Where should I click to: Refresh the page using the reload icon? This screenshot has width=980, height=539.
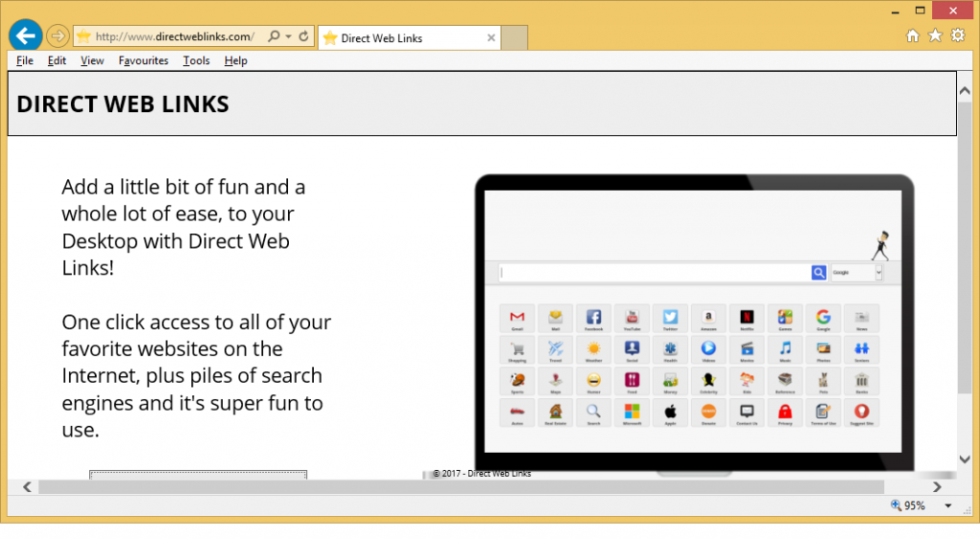(304, 37)
